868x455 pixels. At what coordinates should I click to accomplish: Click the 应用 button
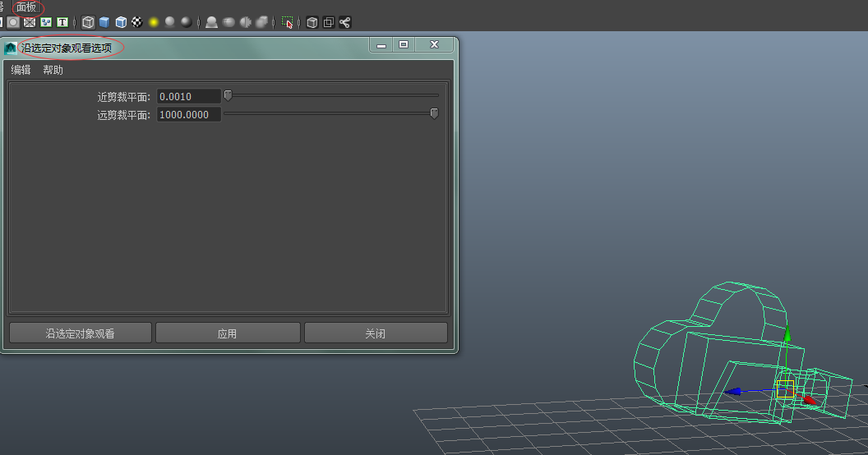point(228,333)
